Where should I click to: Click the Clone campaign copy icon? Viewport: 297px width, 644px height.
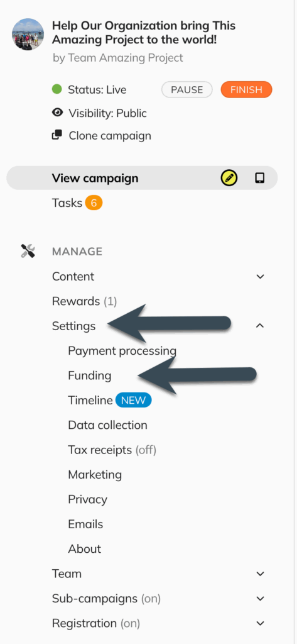pyautogui.click(x=57, y=135)
